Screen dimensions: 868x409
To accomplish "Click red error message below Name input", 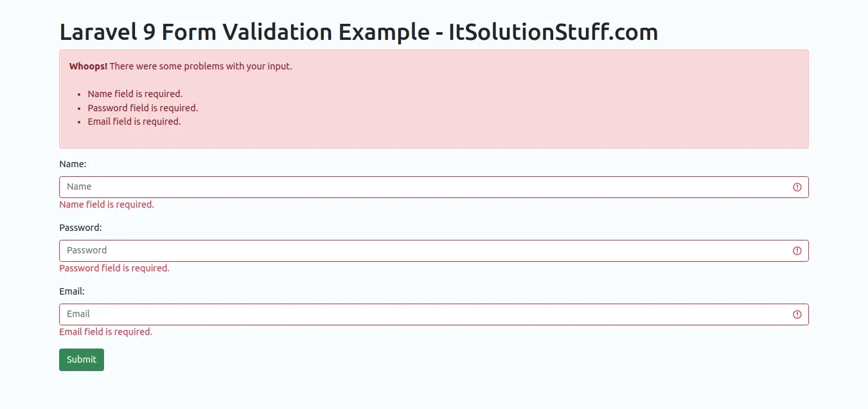I will coord(107,204).
